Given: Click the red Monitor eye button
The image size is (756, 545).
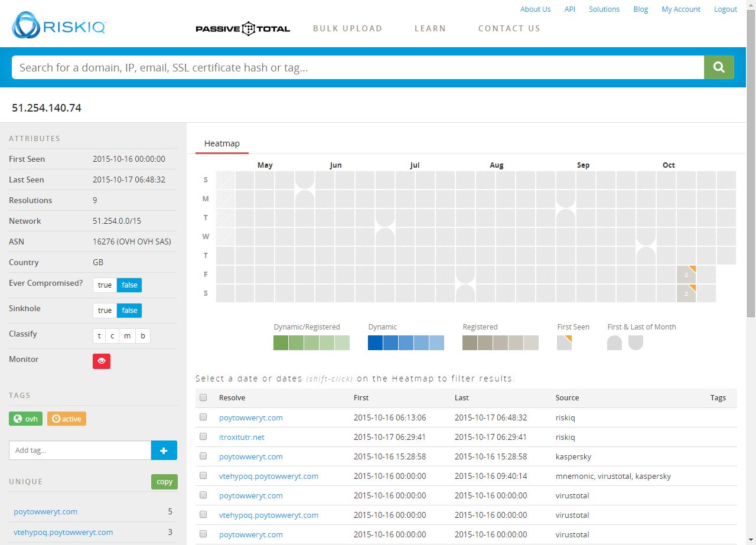Looking at the screenshot, I should tap(102, 361).
